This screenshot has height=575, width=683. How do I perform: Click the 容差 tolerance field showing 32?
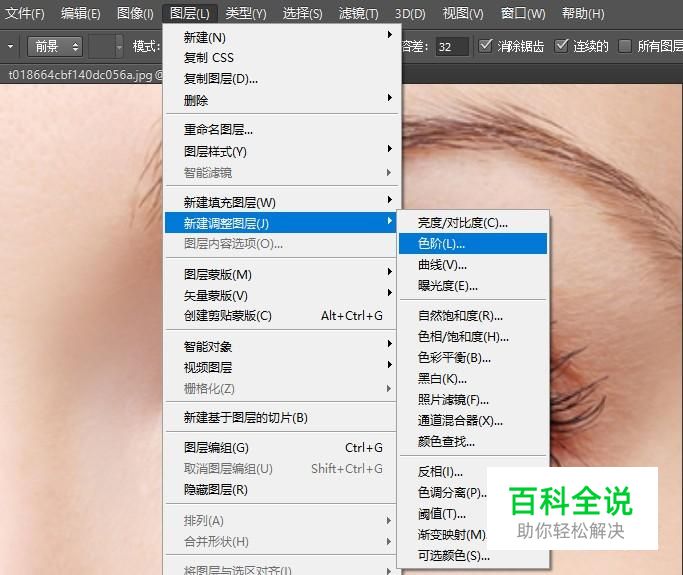[452, 46]
